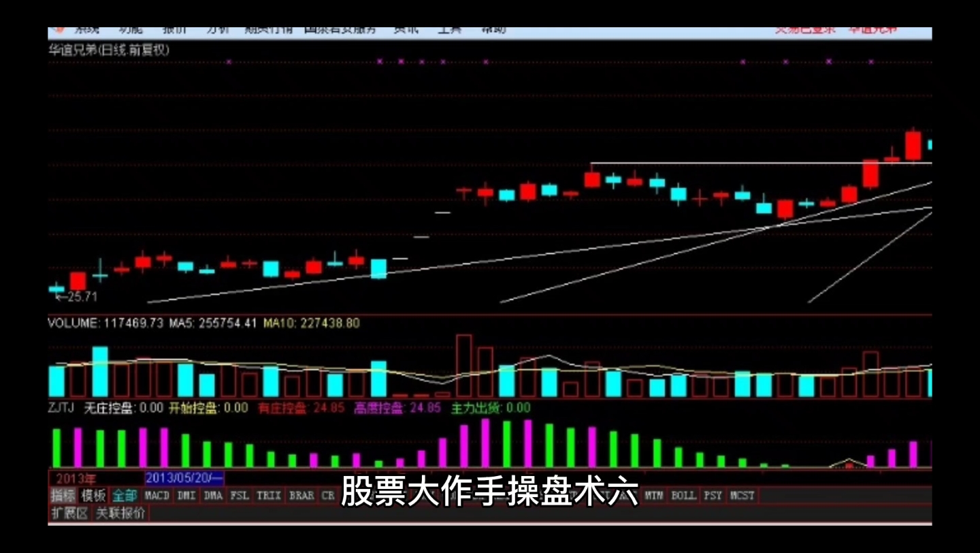Click the 无庄控盘: 0.00 label
Viewport: 980px width, 553px height.
tap(123, 409)
